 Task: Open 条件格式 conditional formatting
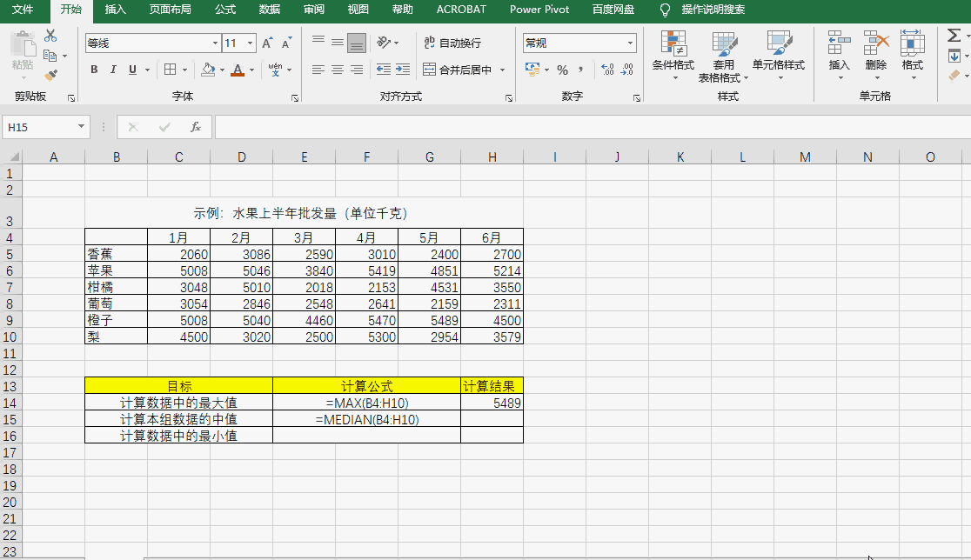click(x=673, y=56)
